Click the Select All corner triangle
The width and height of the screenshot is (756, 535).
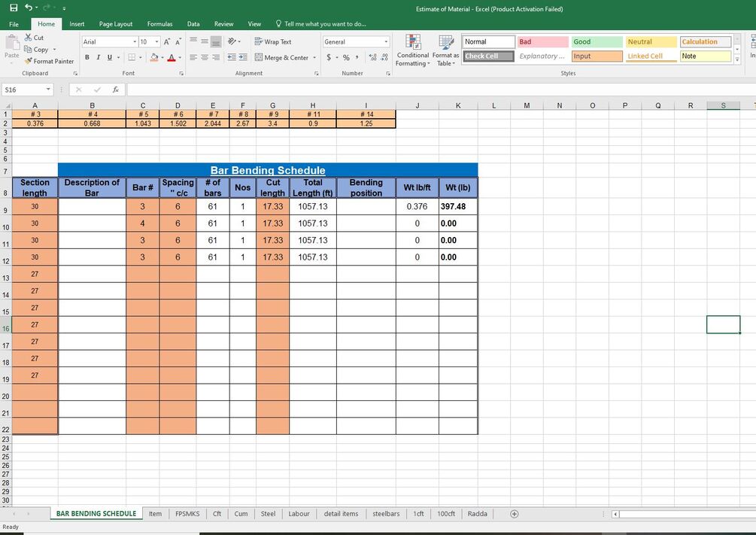[x=6, y=105]
